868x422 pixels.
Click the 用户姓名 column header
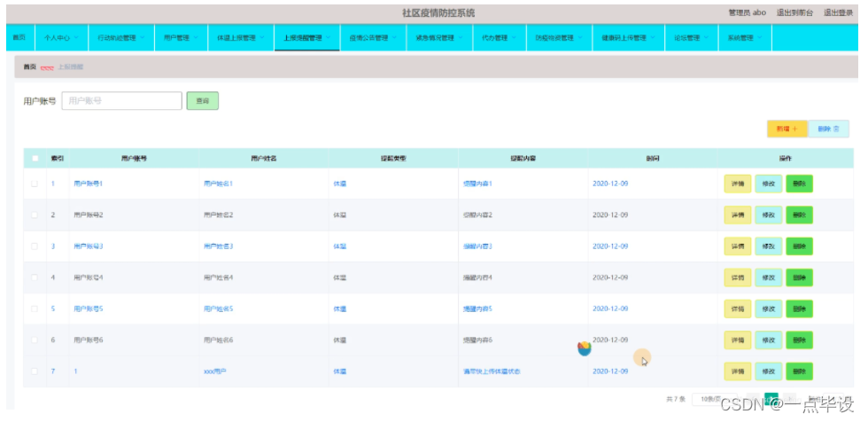coord(264,159)
